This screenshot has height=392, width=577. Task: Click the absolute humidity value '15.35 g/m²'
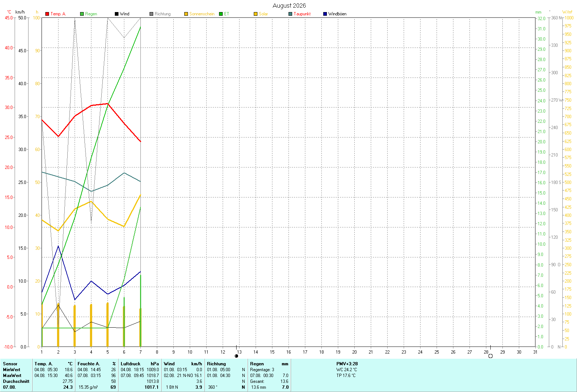click(x=88, y=387)
